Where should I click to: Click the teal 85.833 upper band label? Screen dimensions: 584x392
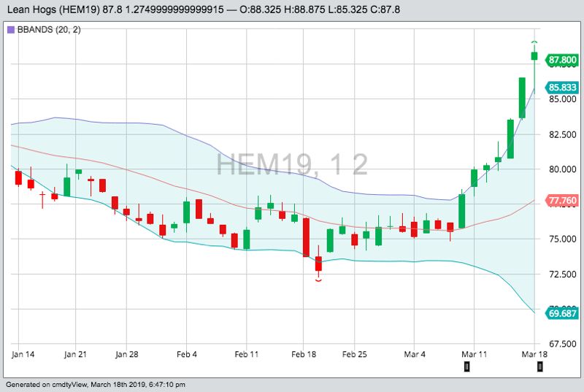tap(563, 87)
